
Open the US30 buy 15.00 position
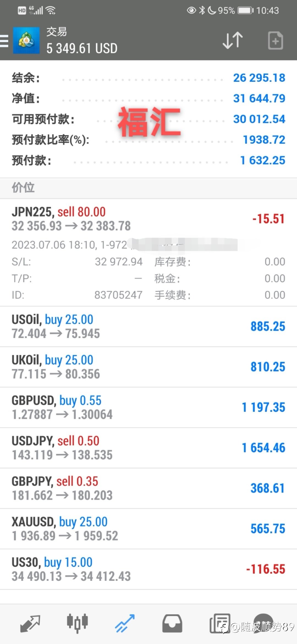(x=148, y=569)
